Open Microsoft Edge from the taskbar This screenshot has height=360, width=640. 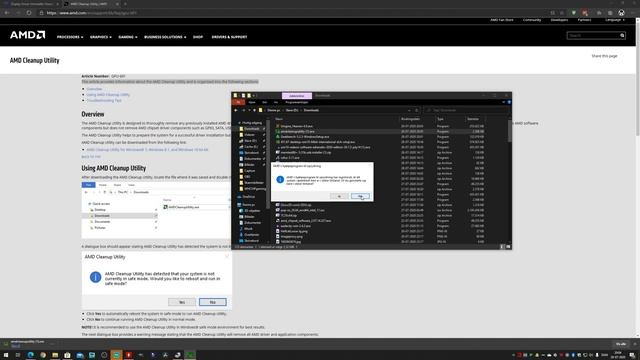[31, 355]
